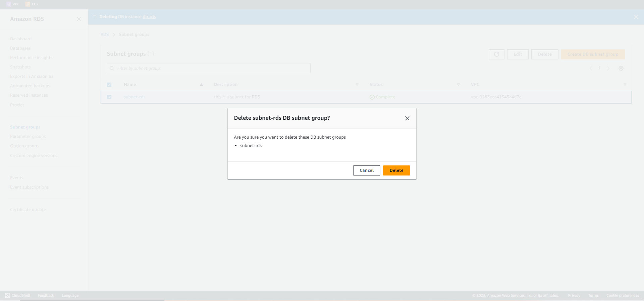
Task: Cancel the delete subnet group dialog
Action: 367,170
